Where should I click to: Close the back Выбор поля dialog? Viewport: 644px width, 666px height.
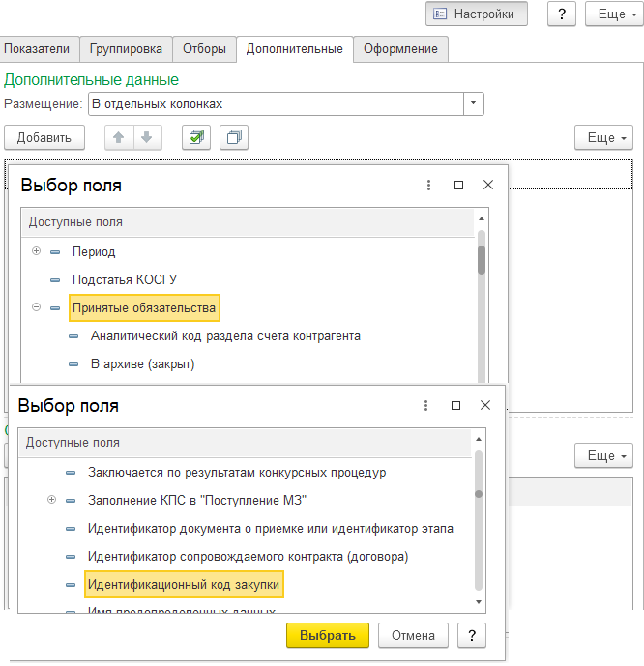488,186
